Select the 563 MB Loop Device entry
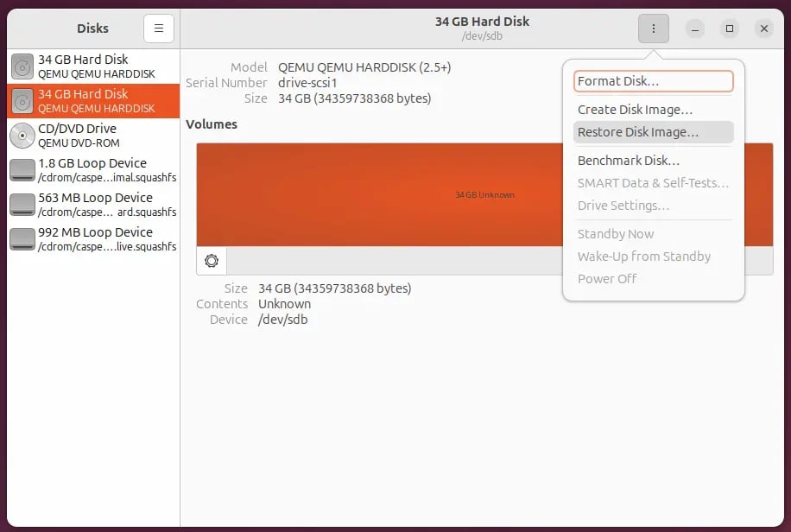Screen dimensions: 791x532 tap(95, 205)
